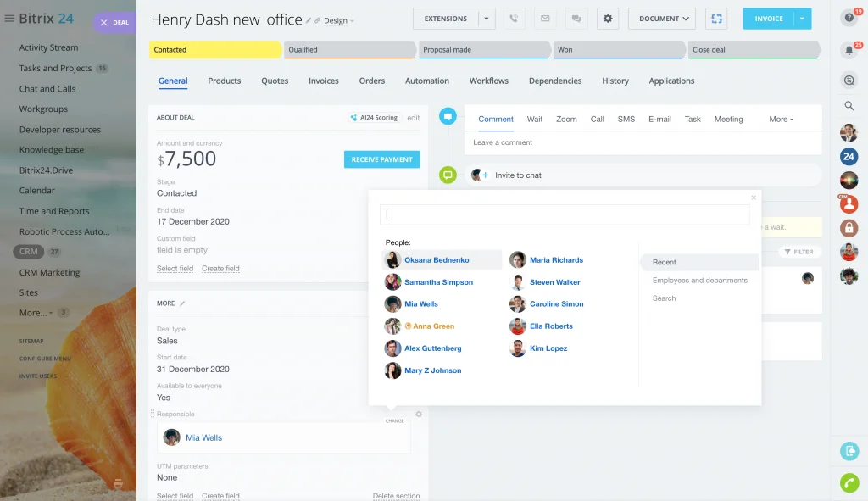Open the Extensions dropdown arrow
Screen dimensions: 868x501
pyautogui.click(x=487, y=19)
